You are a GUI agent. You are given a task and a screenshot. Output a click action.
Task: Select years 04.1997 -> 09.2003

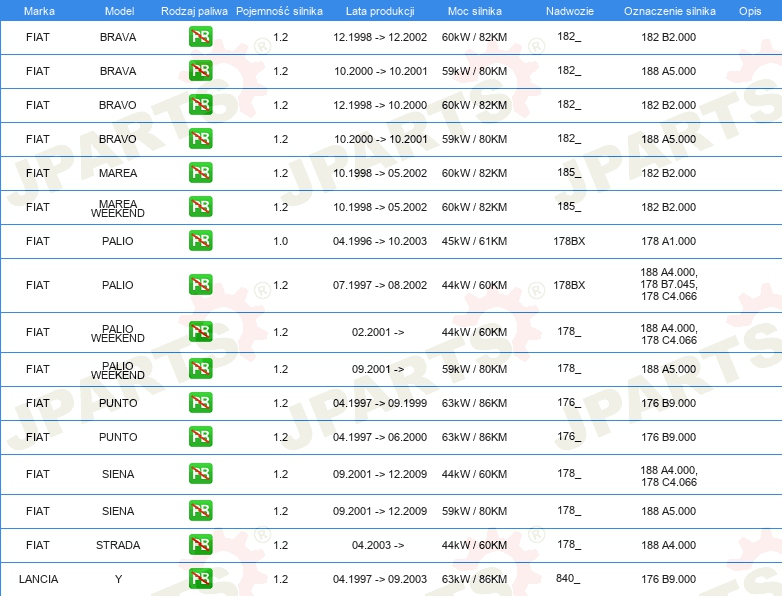pyautogui.click(x=380, y=579)
